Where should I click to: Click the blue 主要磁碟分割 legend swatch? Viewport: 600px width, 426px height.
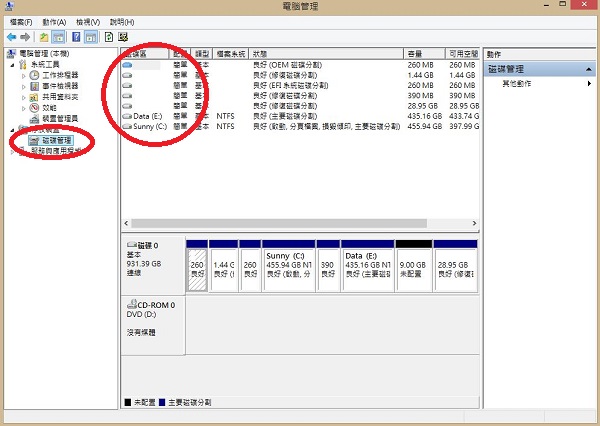click(x=162, y=402)
